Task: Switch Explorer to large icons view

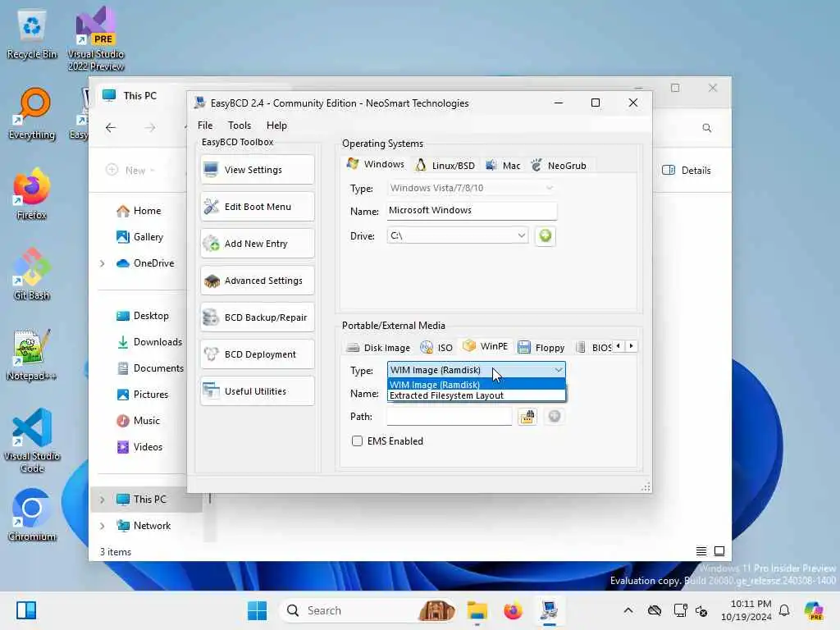Action: [719, 551]
